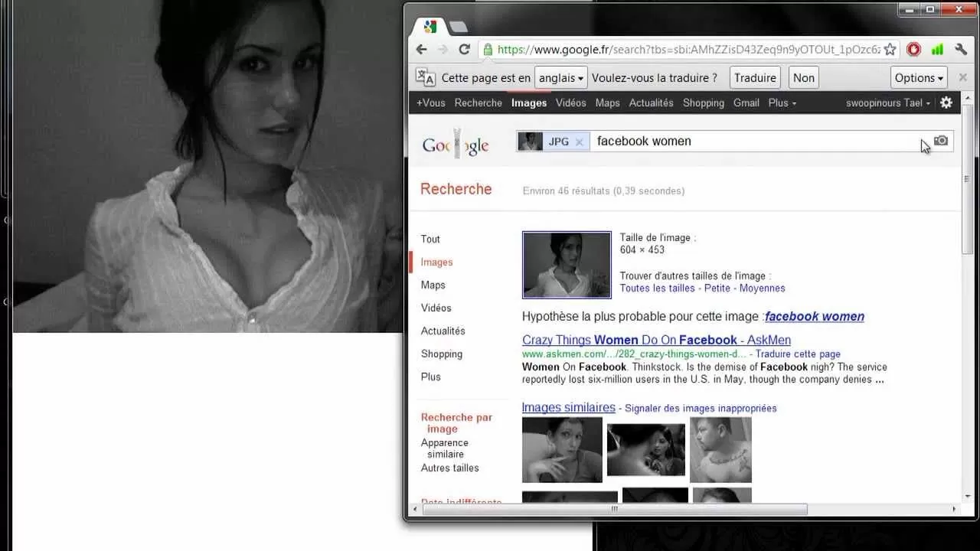Remove the JPG image chip with X
The image size is (980, 551).
click(579, 142)
